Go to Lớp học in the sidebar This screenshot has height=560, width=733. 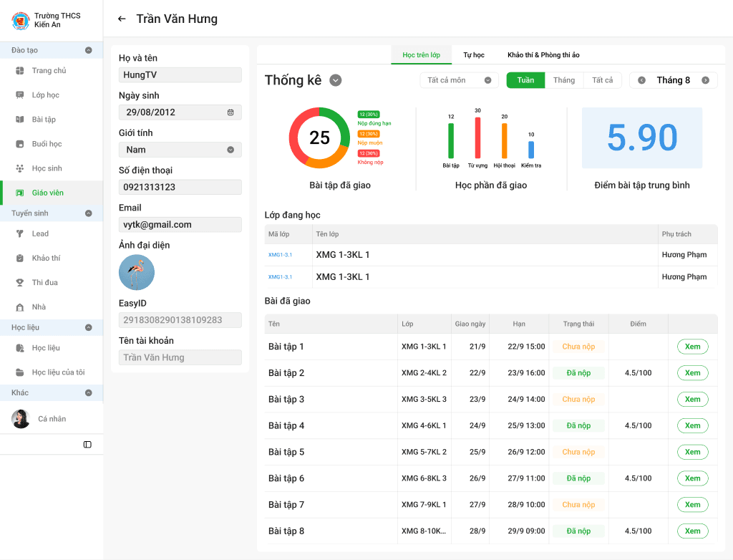coord(52,95)
